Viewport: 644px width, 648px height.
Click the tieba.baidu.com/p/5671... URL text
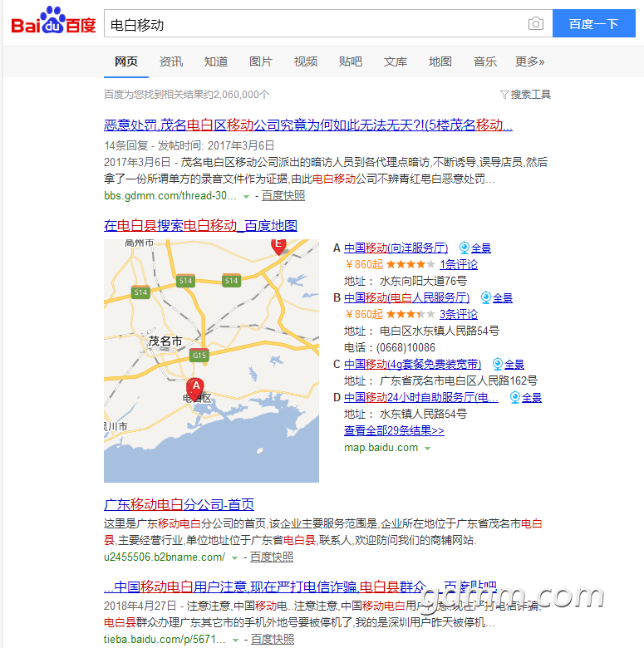click(165, 640)
